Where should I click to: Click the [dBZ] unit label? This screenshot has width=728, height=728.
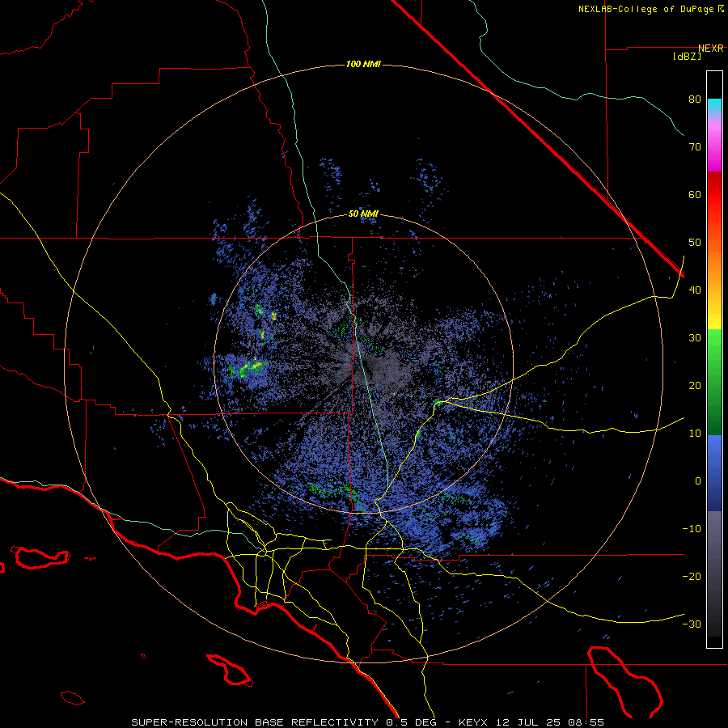(687, 57)
